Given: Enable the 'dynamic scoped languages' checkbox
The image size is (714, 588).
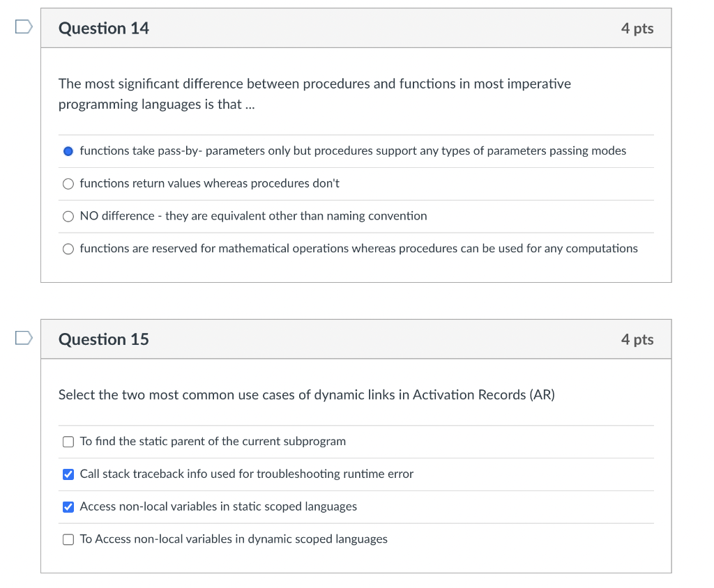Looking at the screenshot, I should tap(68, 539).
